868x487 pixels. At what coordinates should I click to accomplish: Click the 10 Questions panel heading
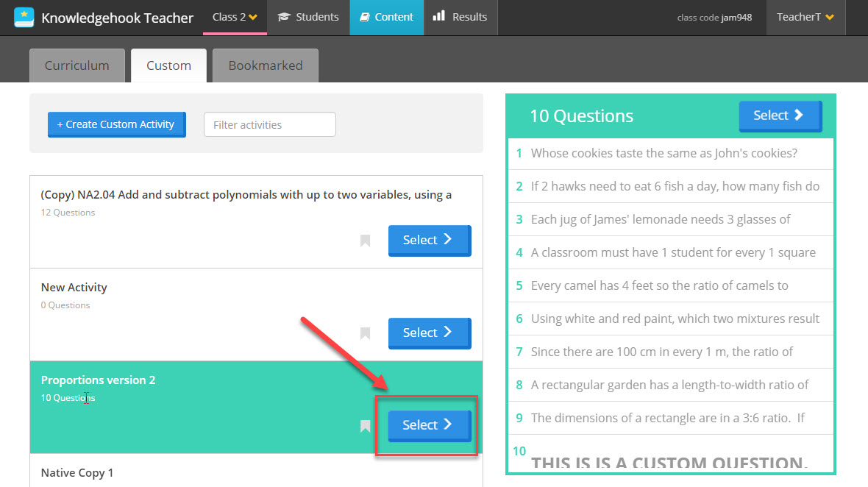(x=581, y=115)
